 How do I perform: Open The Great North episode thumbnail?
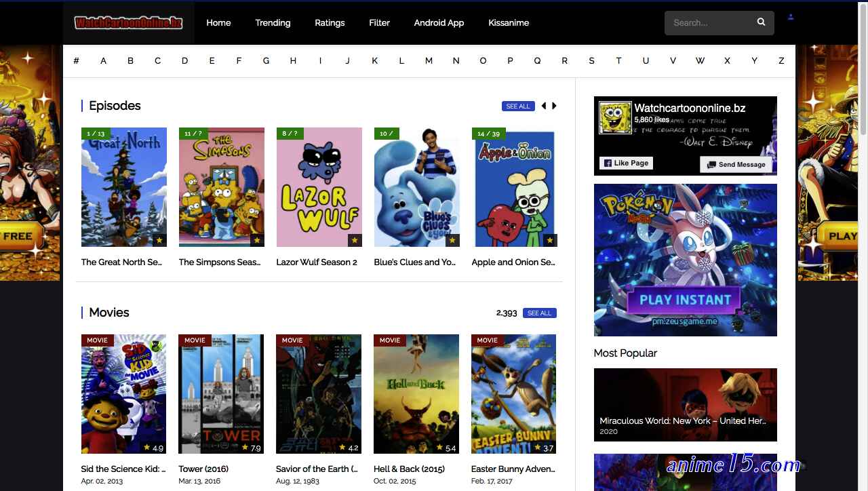[x=124, y=187]
